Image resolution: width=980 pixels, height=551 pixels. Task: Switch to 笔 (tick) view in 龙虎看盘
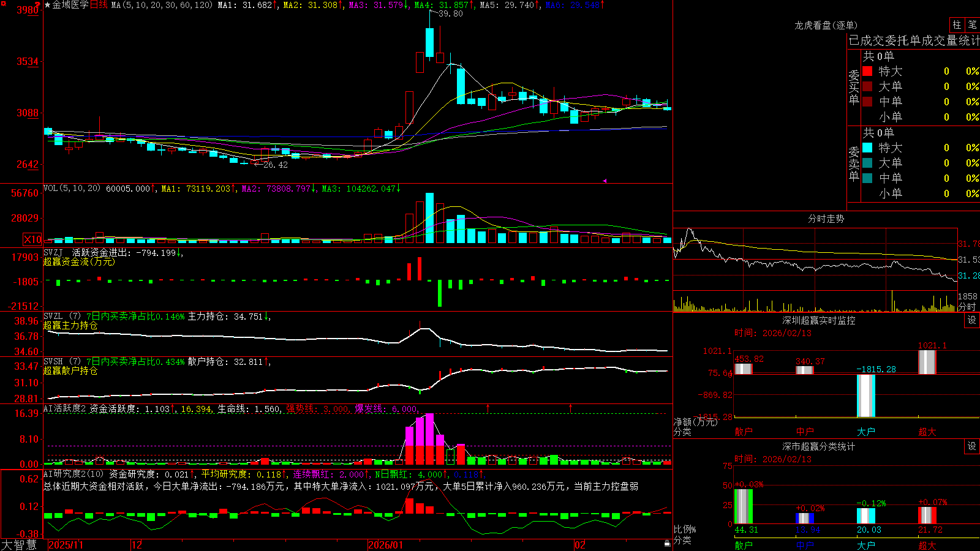click(x=972, y=24)
